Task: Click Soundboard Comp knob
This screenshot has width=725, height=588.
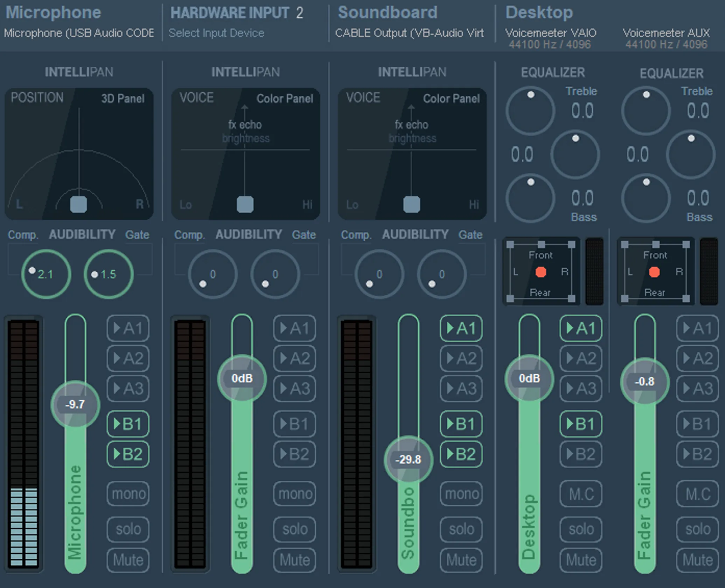Action: coord(379,274)
